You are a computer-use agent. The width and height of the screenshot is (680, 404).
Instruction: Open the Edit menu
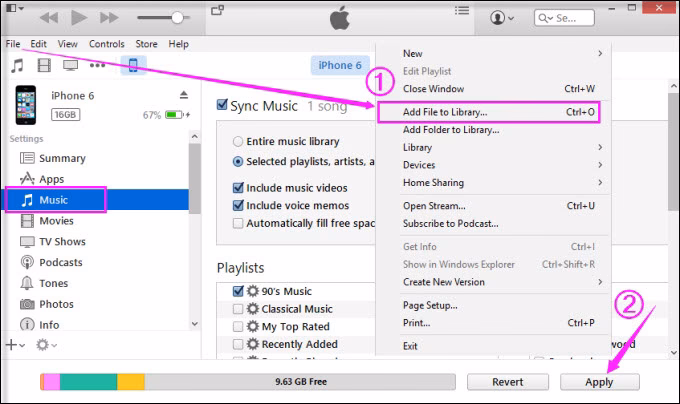[38, 44]
